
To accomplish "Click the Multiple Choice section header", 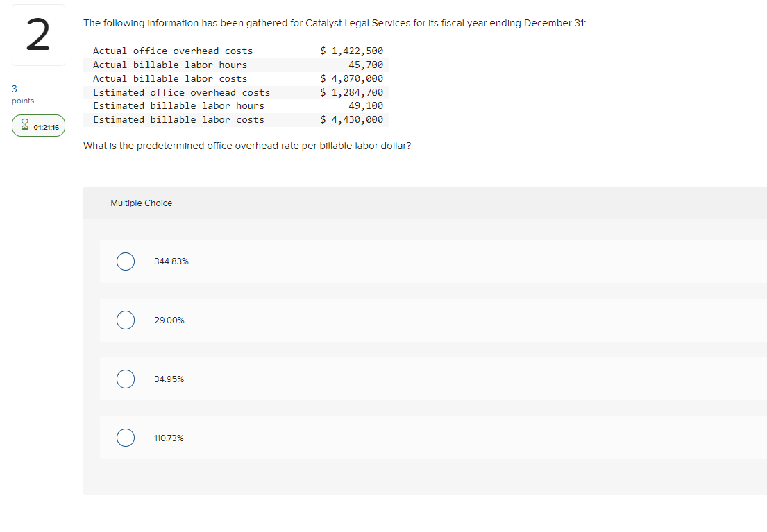I will coord(142,203).
